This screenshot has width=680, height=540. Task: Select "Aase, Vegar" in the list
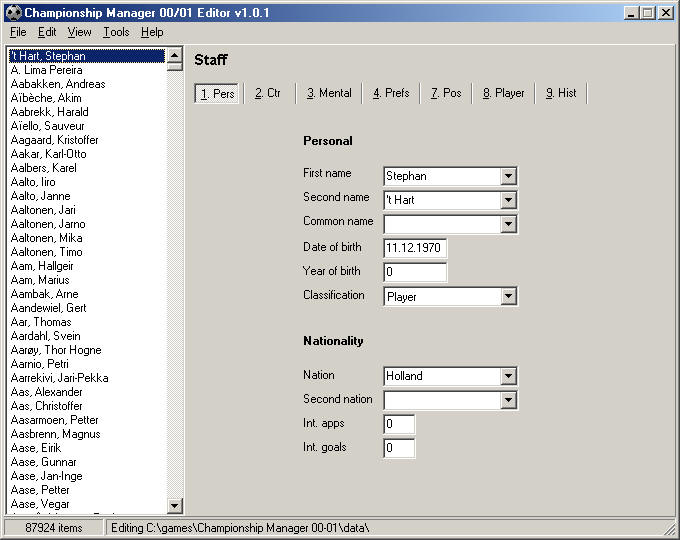[87, 504]
